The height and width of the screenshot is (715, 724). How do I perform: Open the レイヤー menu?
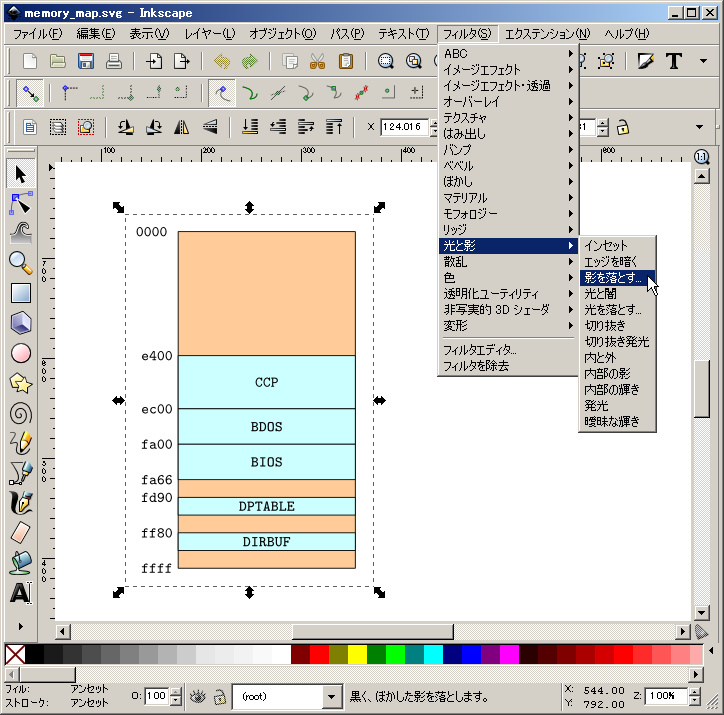coord(210,34)
